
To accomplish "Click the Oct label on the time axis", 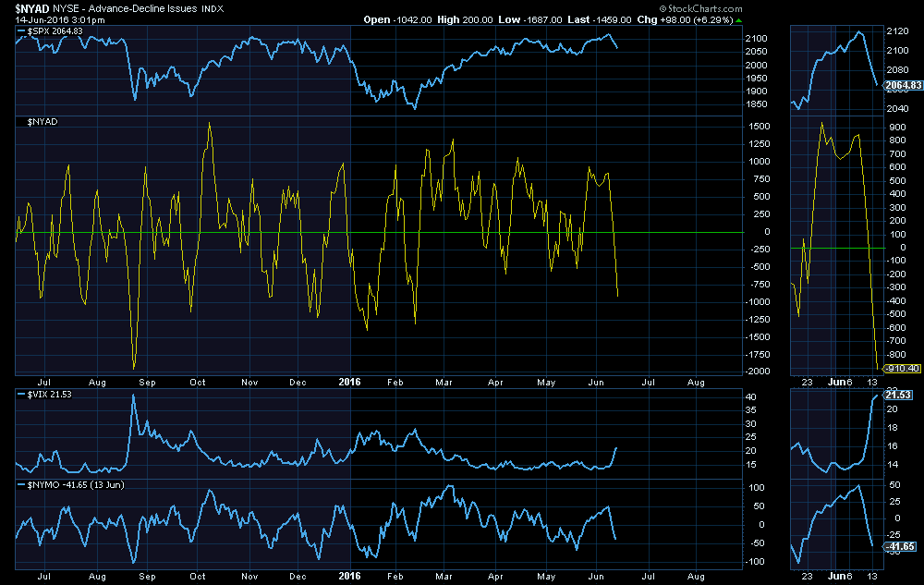I will [x=197, y=381].
